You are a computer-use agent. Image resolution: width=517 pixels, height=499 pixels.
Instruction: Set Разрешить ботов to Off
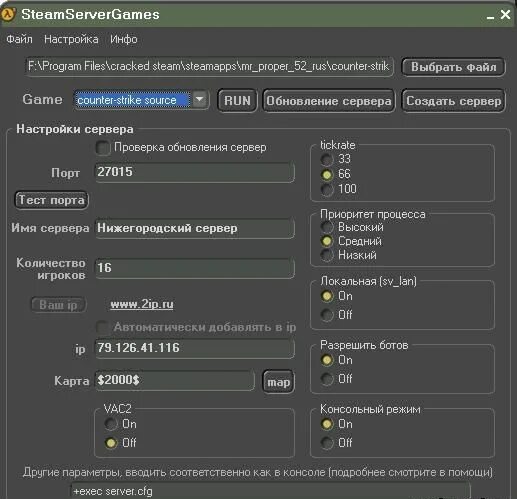(x=327, y=379)
